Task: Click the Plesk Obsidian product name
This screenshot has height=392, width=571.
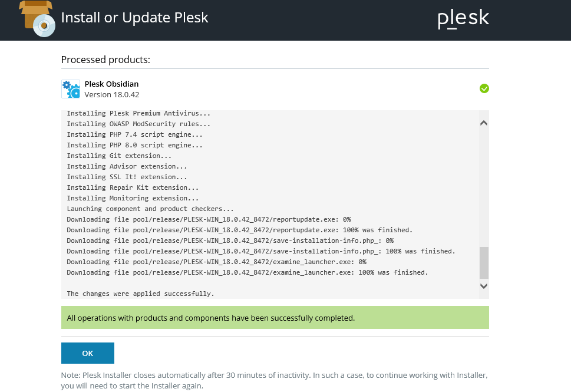Action: [x=111, y=84]
